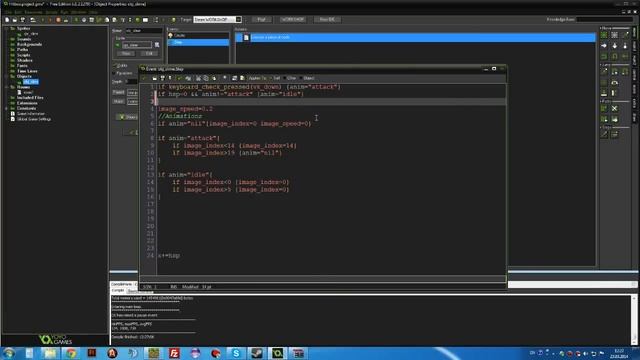The height and width of the screenshot is (360, 640).
Task: Select the End Path X action
Action: point(615,109)
